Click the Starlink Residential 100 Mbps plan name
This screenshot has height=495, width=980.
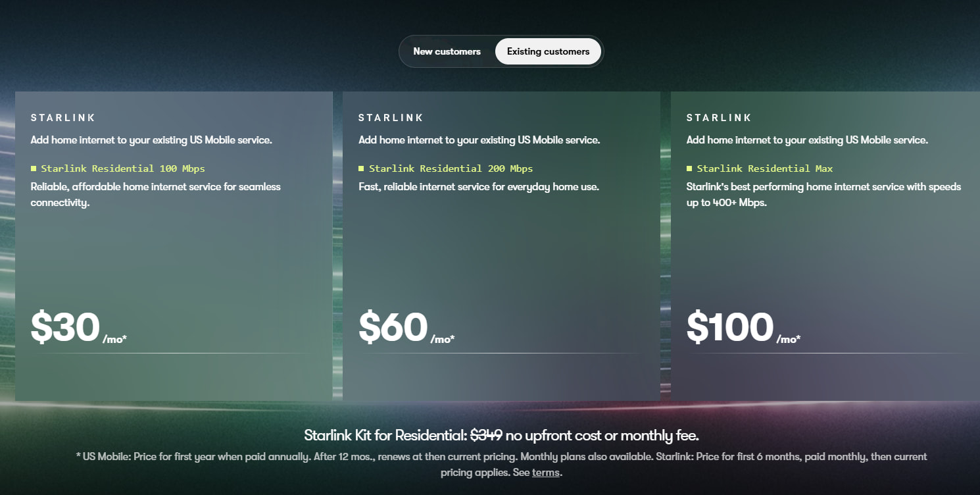[x=123, y=169]
